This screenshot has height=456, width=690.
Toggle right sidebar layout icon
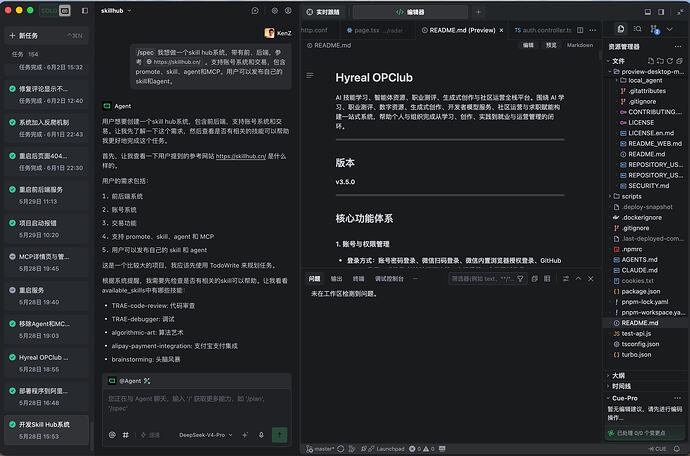click(x=661, y=12)
